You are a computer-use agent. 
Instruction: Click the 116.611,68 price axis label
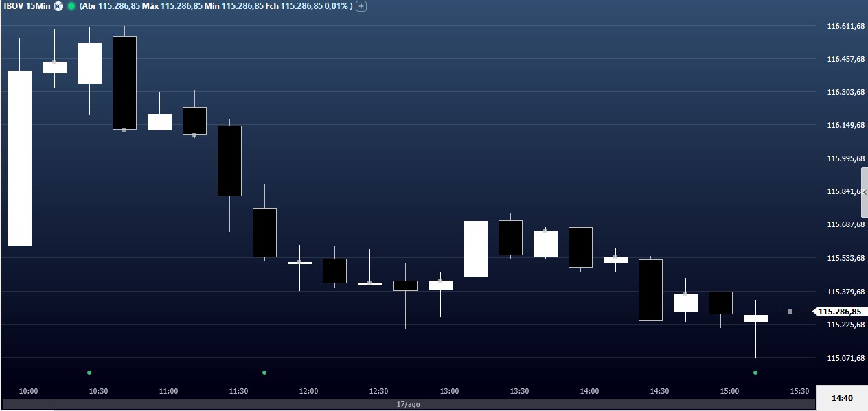(845, 26)
